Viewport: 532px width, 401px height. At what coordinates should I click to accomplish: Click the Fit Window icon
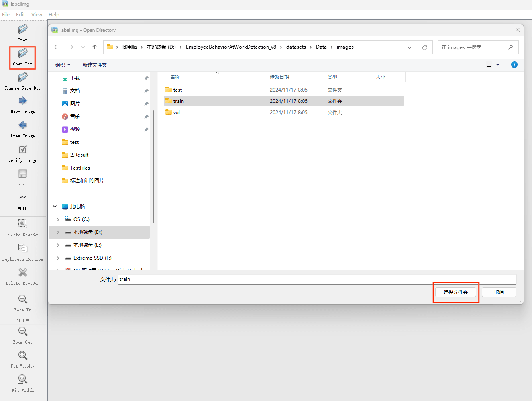[x=23, y=356]
